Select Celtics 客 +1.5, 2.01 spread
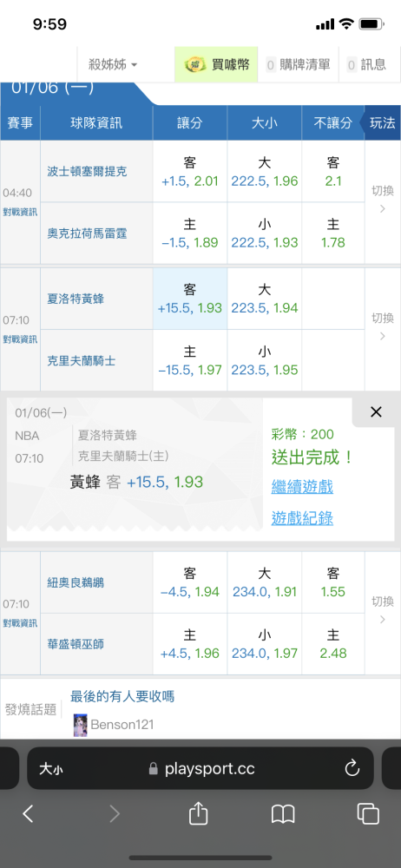 click(190, 172)
